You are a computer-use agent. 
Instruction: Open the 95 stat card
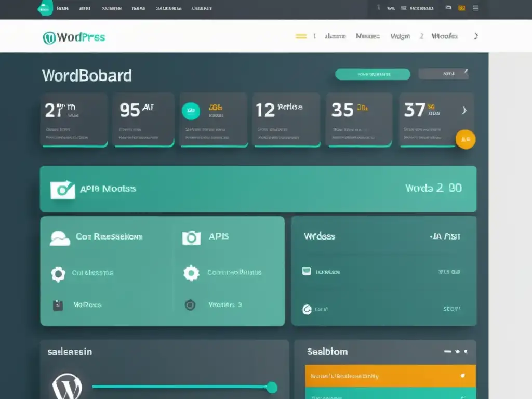[x=144, y=119]
